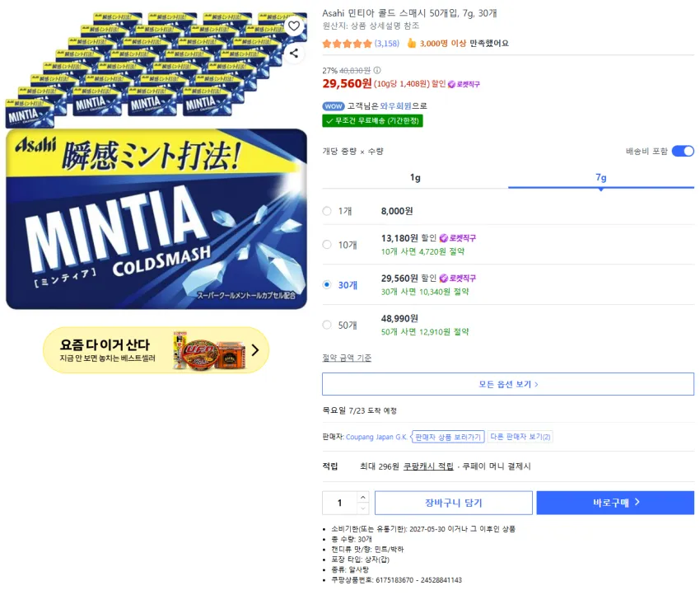Select the 50개 quantity radio option
700x595 pixels.
pyautogui.click(x=327, y=325)
